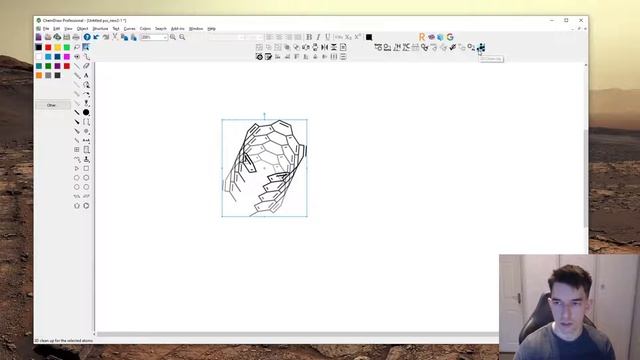Click the black text color box in toolbar

point(369,37)
